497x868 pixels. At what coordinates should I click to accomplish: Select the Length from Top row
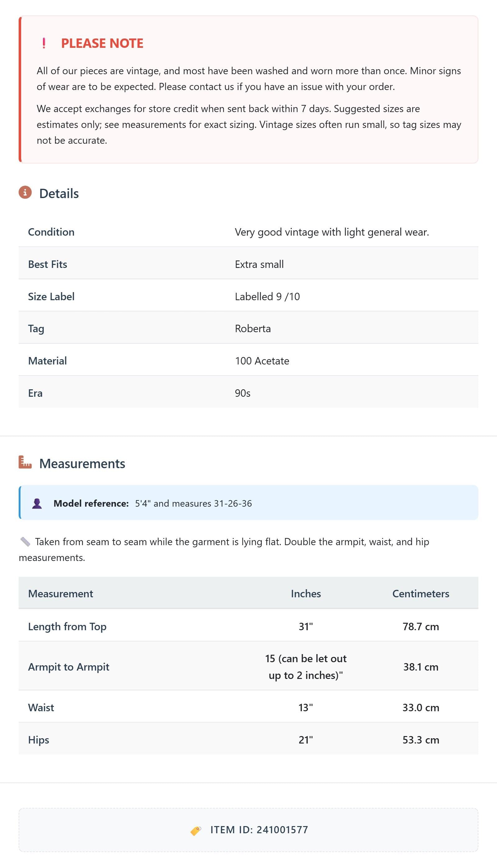coord(248,626)
